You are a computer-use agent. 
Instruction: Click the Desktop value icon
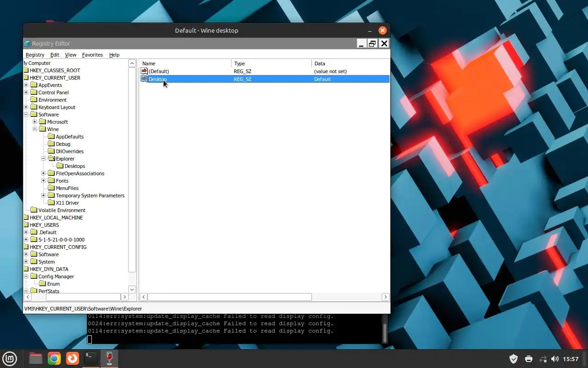coord(144,79)
